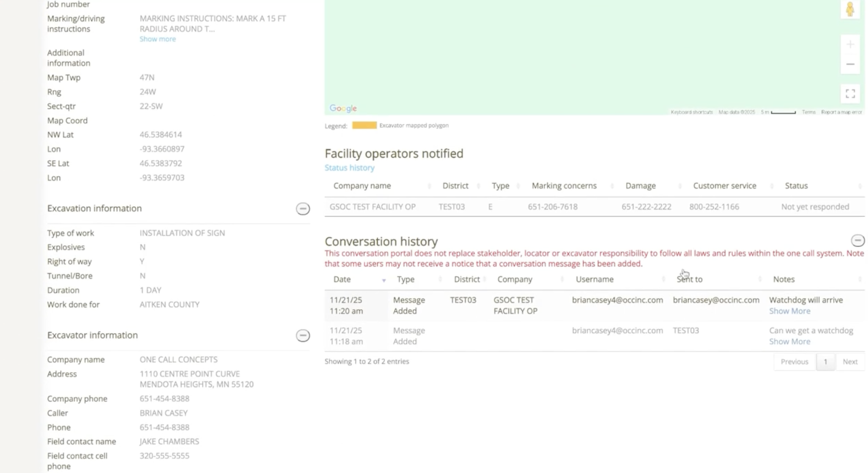Zoom out on the map
The image size is (868, 473).
coord(850,64)
